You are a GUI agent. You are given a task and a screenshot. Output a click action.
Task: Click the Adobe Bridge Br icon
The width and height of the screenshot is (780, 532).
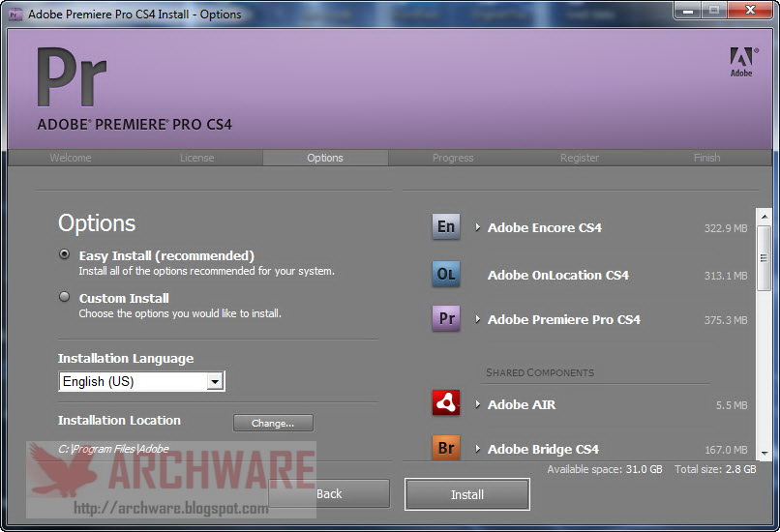446,448
